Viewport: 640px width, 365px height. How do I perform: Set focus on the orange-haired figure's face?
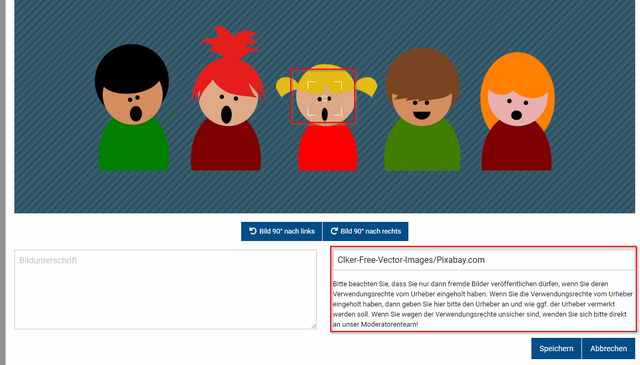(x=517, y=107)
